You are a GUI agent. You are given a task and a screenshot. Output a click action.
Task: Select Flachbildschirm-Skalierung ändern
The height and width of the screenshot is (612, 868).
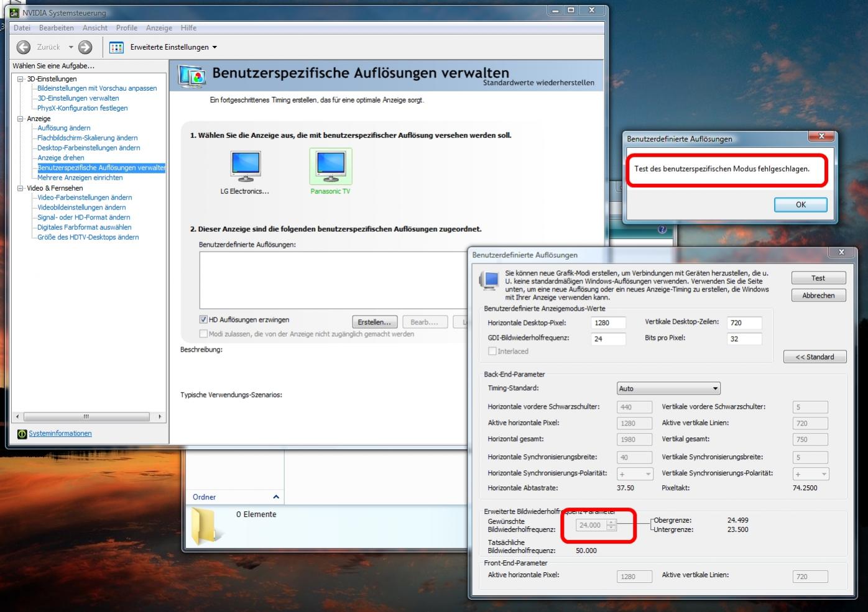(88, 138)
